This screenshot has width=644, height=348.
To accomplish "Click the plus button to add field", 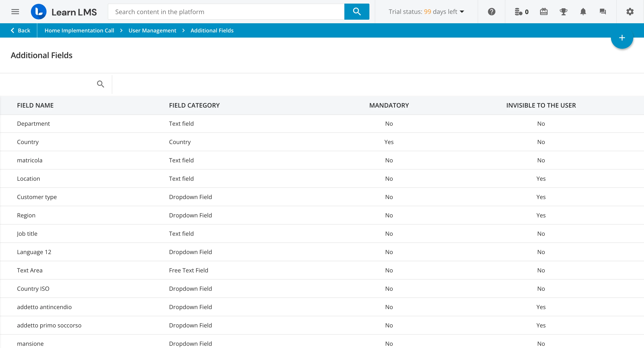I will coord(622,38).
